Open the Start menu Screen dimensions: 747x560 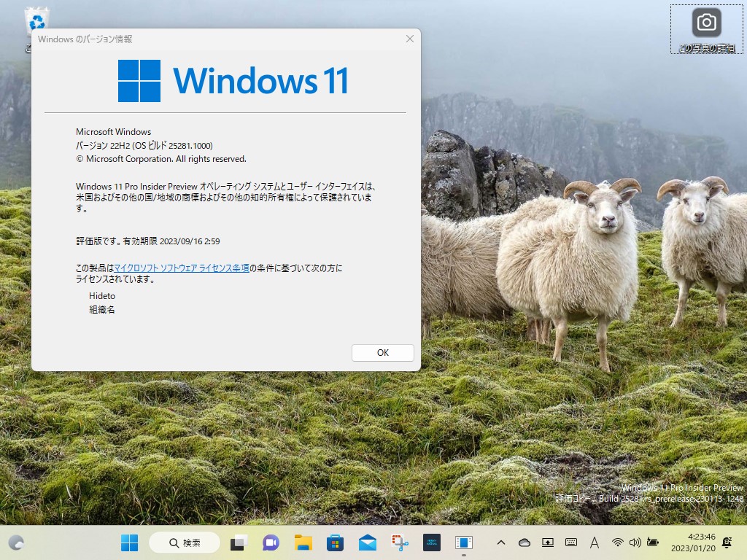[x=128, y=542]
